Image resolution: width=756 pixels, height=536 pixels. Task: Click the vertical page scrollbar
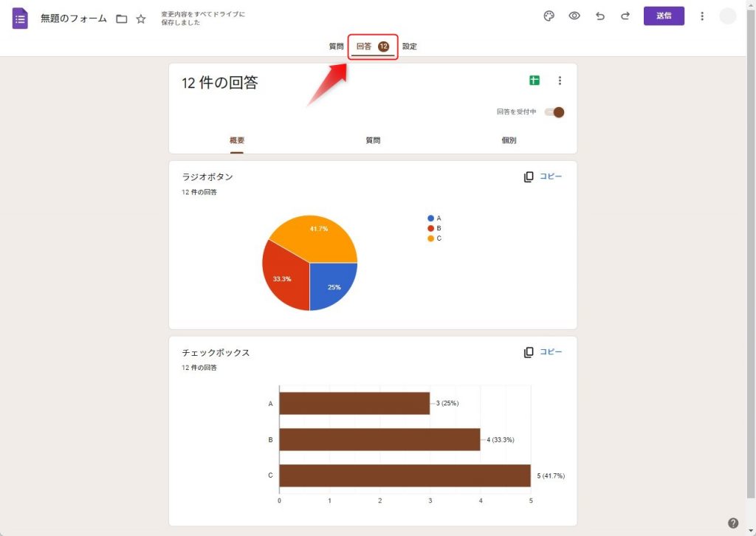click(x=751, y=253)
